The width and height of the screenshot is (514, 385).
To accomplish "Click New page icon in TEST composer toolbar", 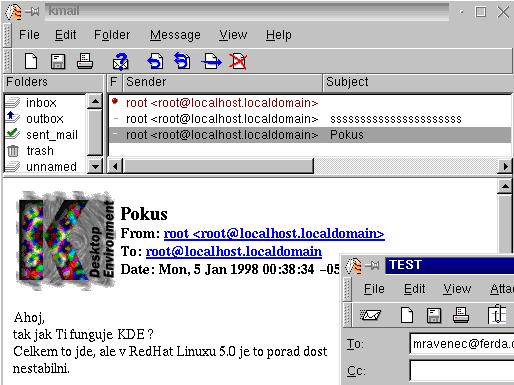I will 407,315.
